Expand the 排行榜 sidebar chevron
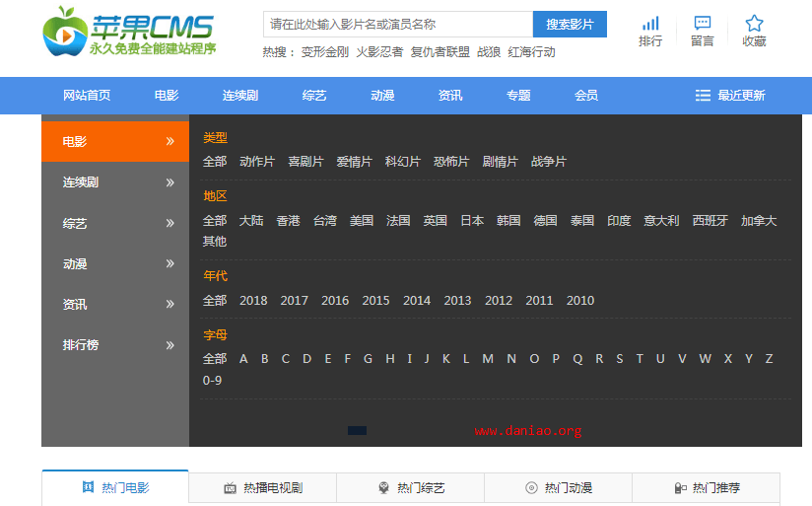 tap(169, 345)
